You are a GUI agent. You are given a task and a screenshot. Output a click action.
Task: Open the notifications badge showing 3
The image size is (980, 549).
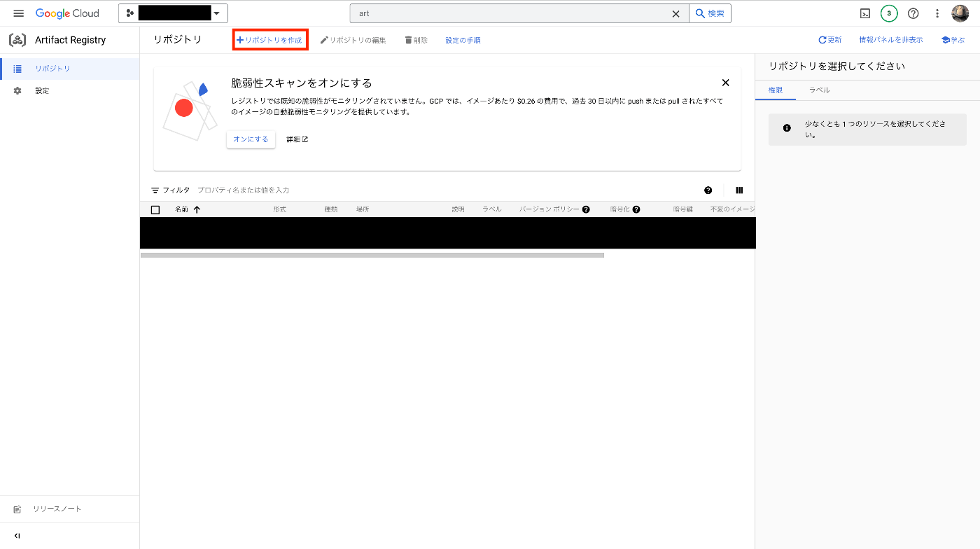point(889,13)
